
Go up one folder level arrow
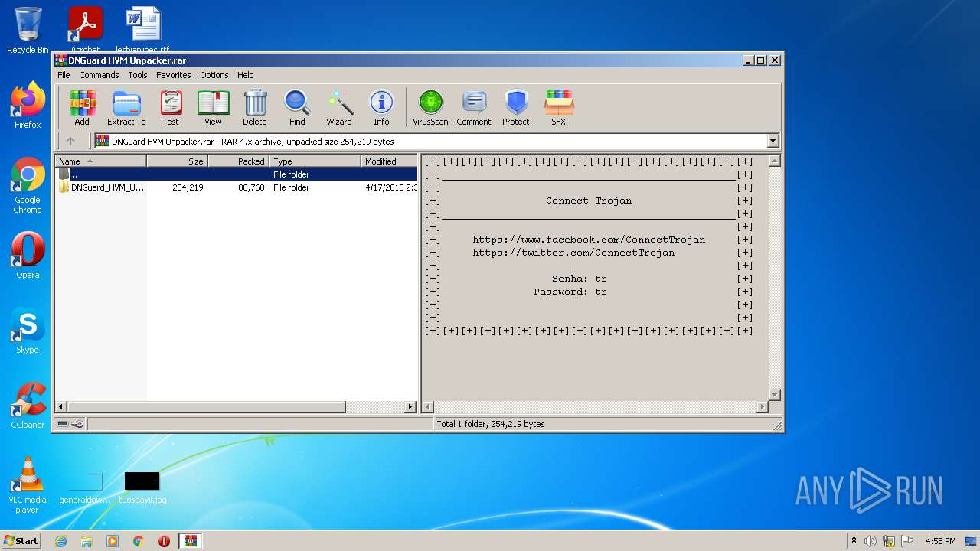click(70, 141)
